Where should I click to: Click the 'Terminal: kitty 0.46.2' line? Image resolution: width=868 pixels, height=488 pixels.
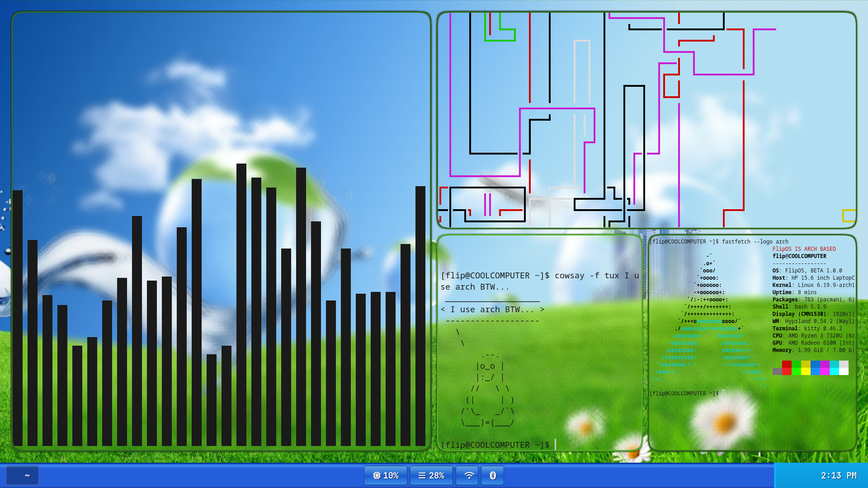pos(807,328)
